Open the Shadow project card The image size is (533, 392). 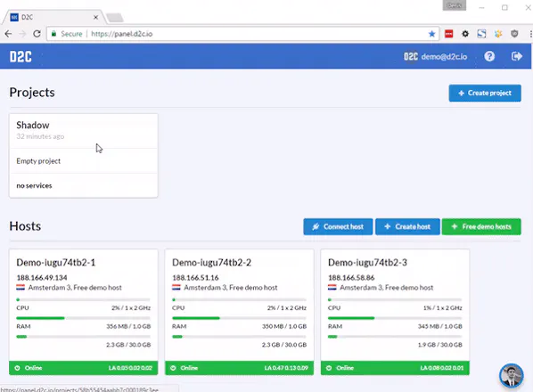click(x=83, y=156)
